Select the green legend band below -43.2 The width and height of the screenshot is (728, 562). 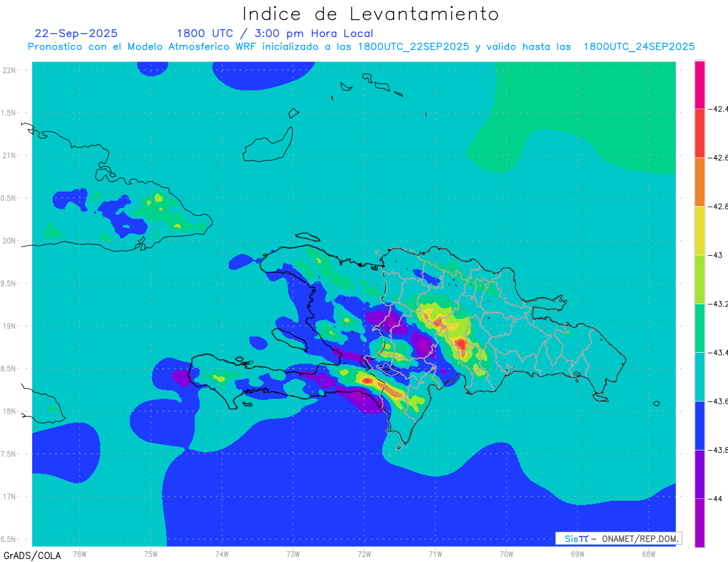coord(699,328)
